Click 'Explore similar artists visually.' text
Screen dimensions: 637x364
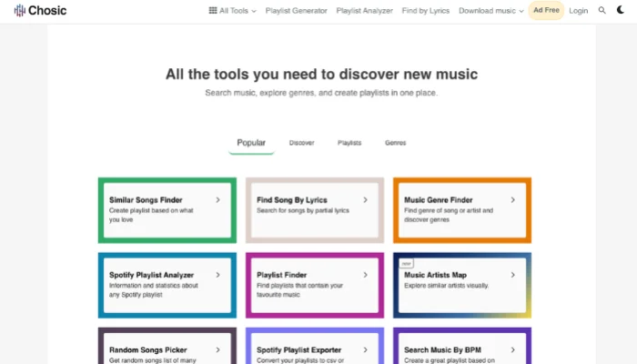tap(446, 286)
